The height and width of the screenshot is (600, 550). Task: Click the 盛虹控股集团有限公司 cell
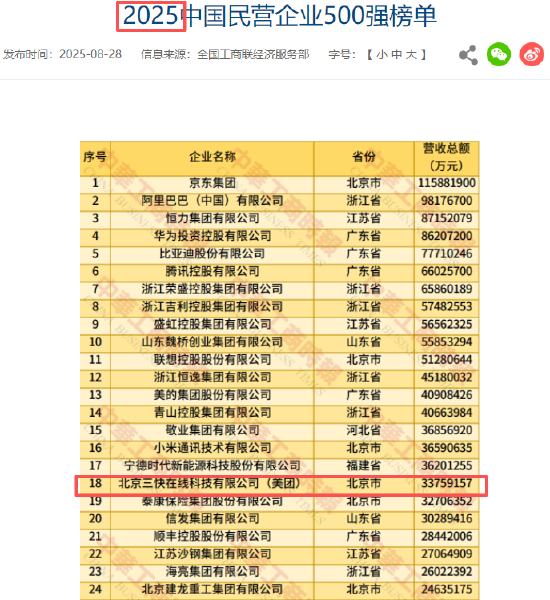coord(212,324)
